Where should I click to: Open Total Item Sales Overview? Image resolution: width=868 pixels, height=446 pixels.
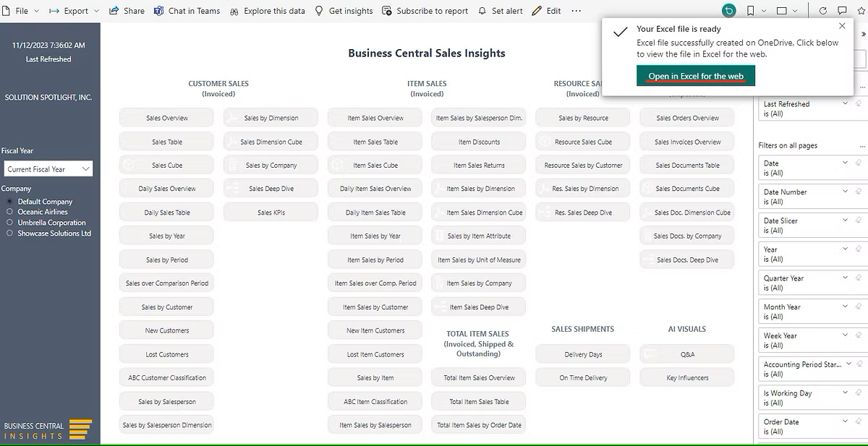(x=479, y=378)
